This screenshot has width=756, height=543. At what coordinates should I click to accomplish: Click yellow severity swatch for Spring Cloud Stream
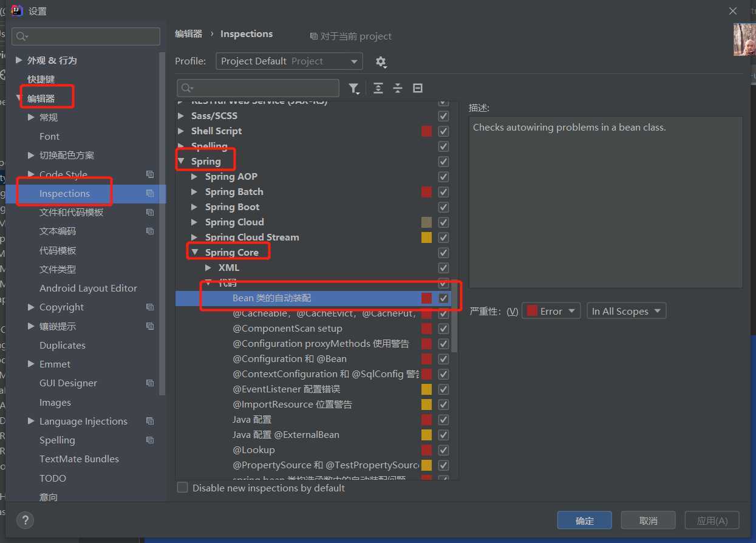click(426, 237)
